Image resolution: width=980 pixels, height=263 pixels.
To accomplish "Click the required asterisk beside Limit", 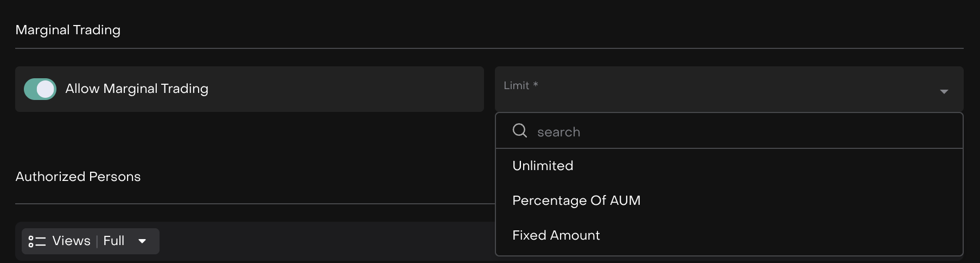I will point(536,85).
